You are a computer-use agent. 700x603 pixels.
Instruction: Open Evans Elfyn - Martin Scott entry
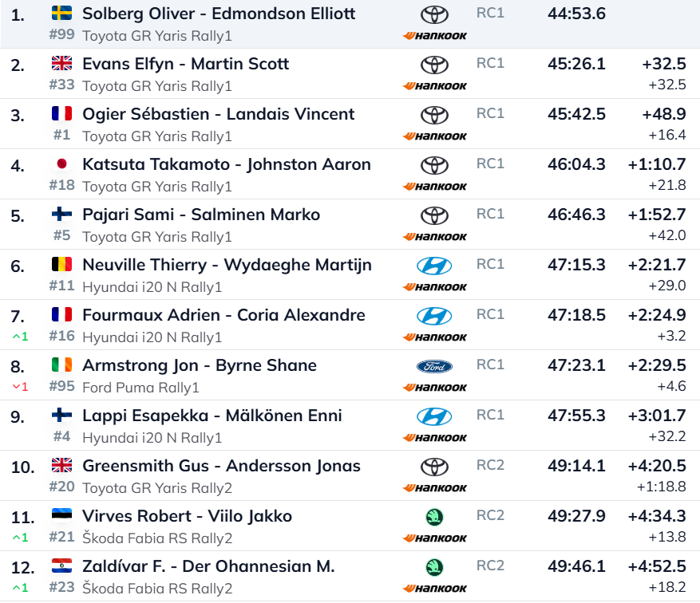pyautogui.click(x=185, y=64)
